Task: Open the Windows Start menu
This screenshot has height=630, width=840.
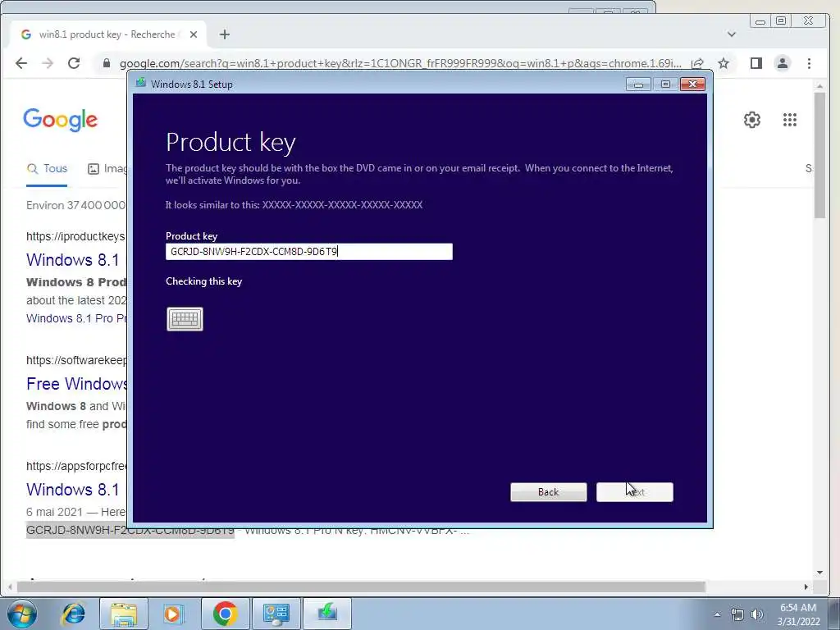Action: pos(22,614)
